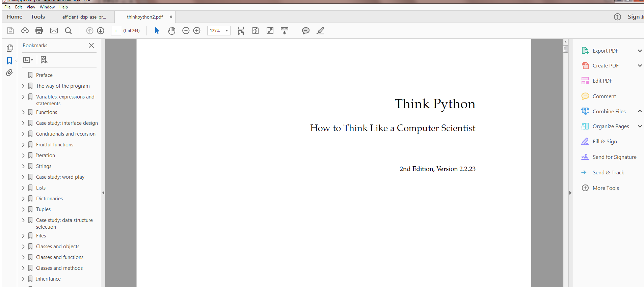This screenshot has height=287, width=644.
Task: Open the Help menu
Action: (63, 7)
